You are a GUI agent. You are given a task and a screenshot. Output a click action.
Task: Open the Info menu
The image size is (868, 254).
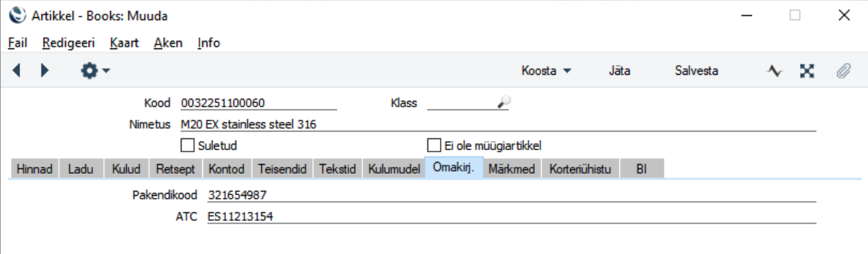pyautogui.click(x=209, y=43)
